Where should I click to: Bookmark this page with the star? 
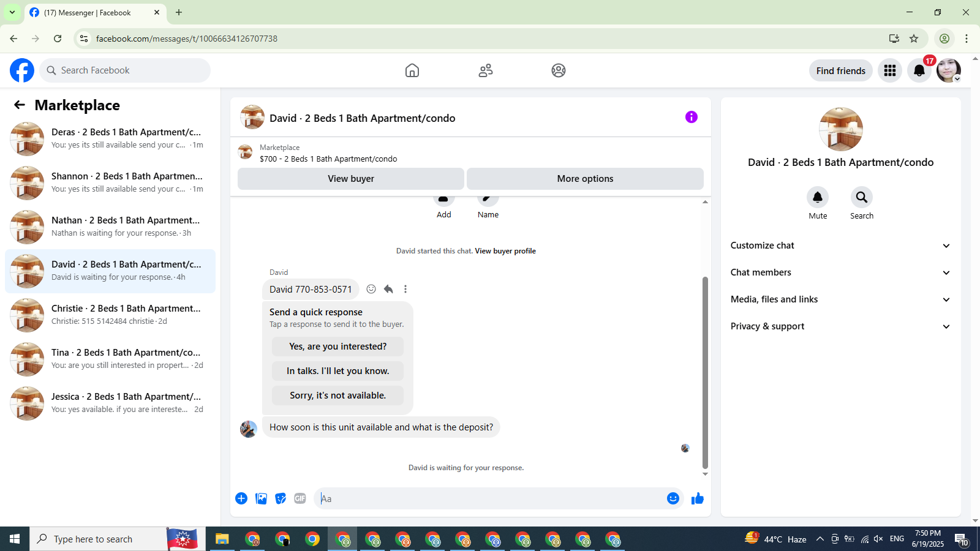pyautogui.click(x=914, y=39)
